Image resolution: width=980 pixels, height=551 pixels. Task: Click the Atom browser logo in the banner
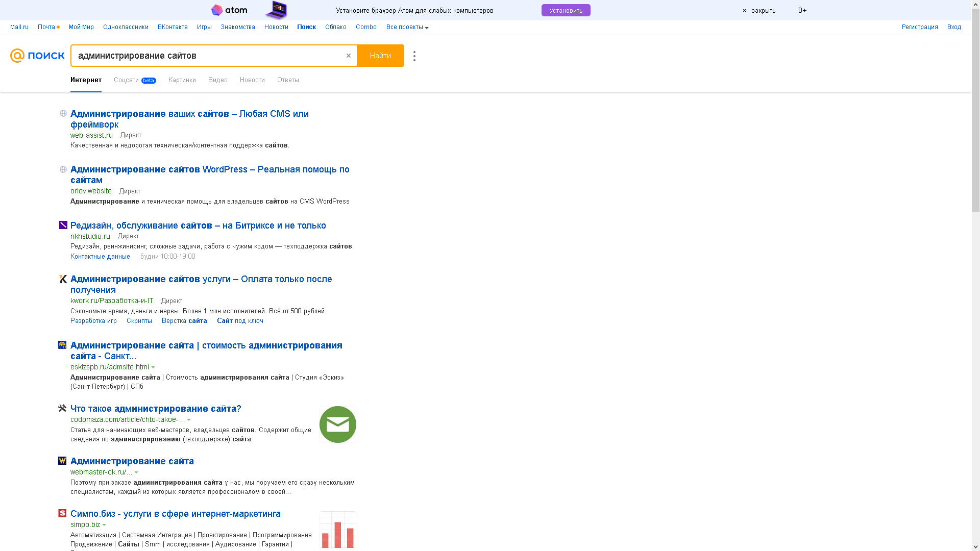[229, 10]
